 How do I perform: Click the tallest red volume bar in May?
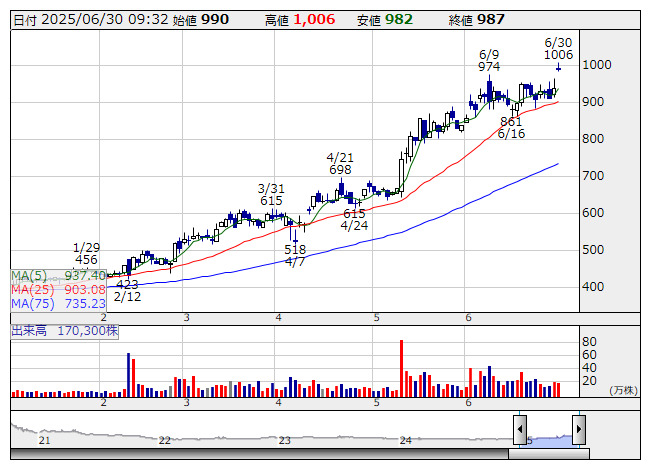[x=401, y=368]
